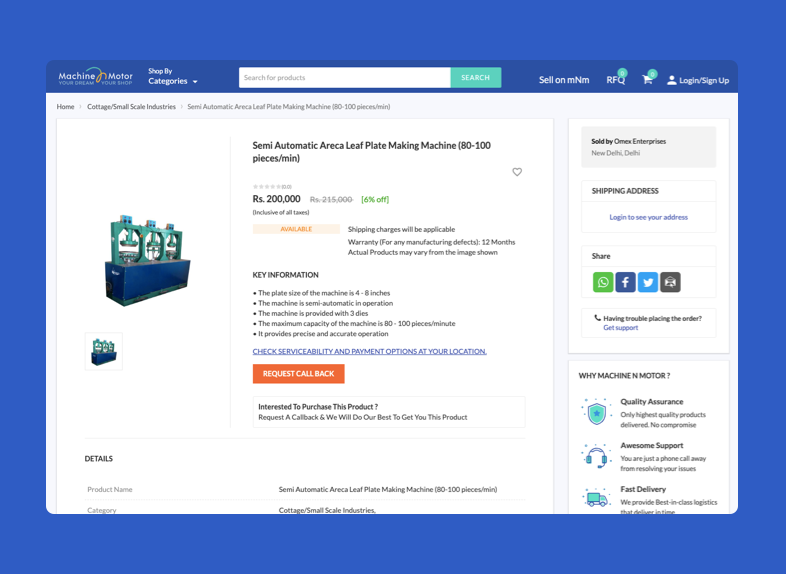786x574 pixels.
Task: Click the user profile icon
Action: coord(672,80)
